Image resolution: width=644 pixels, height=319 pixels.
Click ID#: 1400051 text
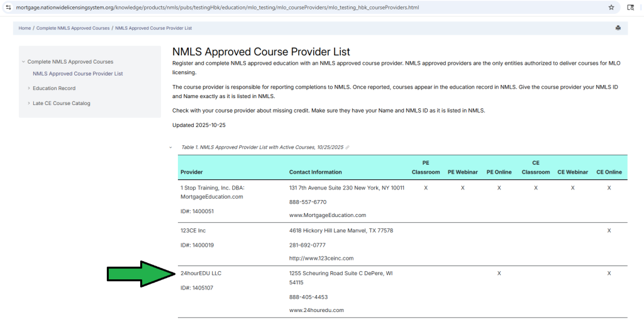[197, 211]
